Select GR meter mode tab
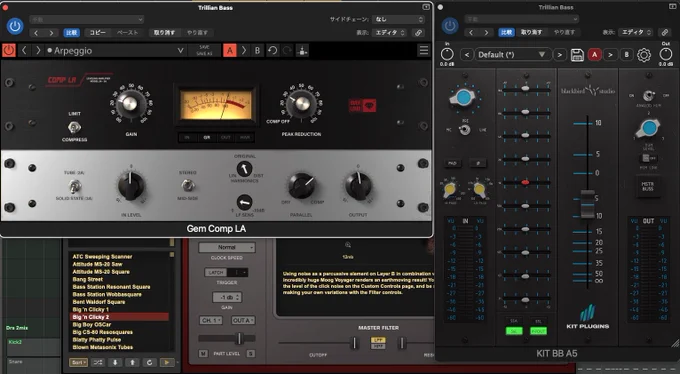Image resolution: width=680 pixels, height=374 pixels. 207,138
